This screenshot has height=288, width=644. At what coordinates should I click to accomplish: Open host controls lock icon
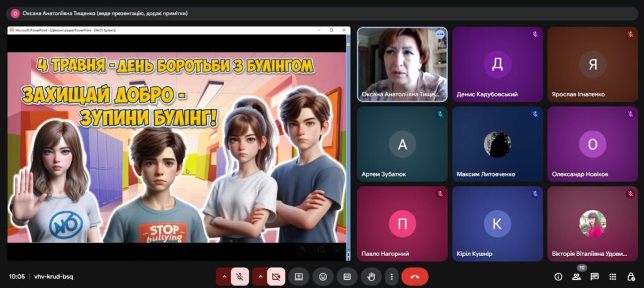631,277
